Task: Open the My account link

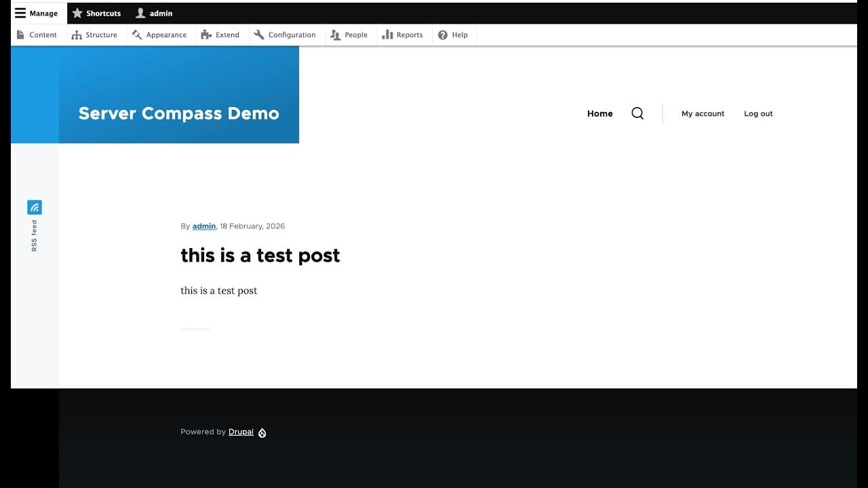Action: pyautogui.click(x=703, y=113)
